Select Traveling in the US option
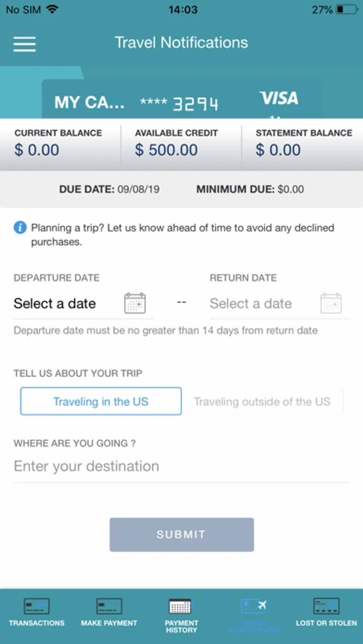 [101, 401]
